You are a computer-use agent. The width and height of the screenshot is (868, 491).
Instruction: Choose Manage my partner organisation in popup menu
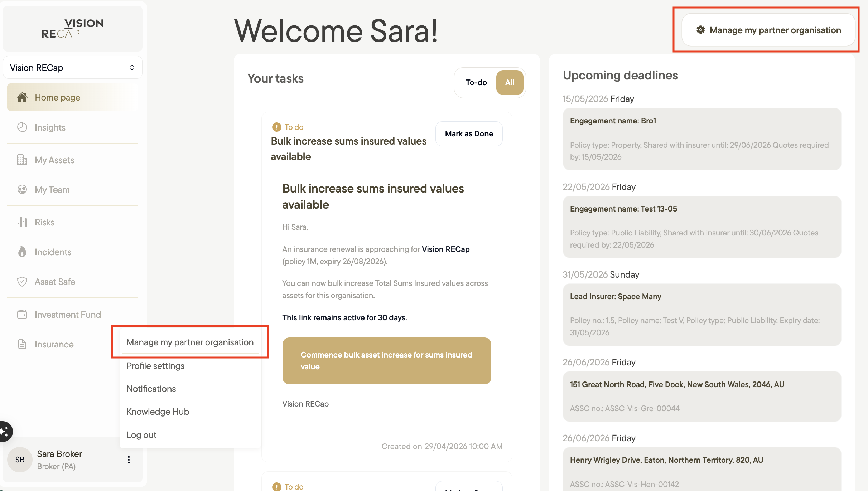click(x=190, y=342)
